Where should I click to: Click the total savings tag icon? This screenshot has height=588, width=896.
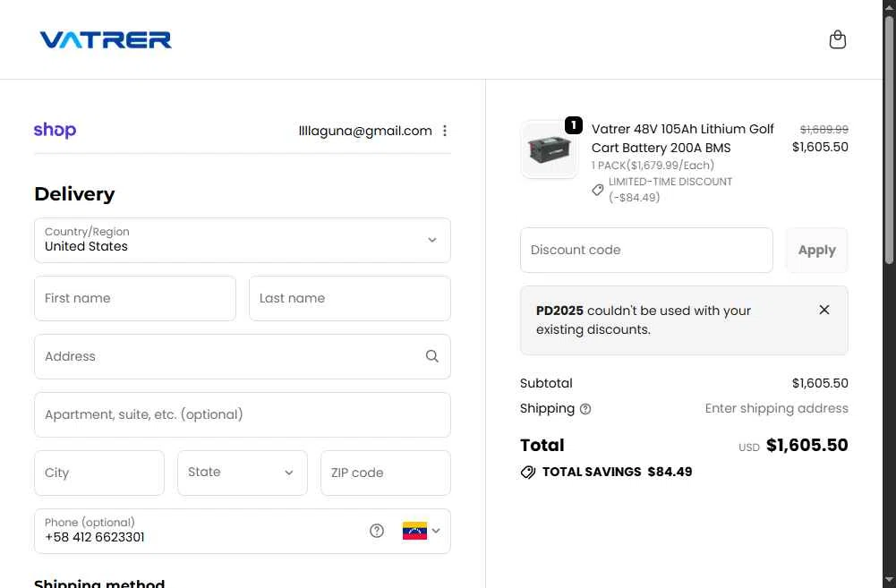(528, 472)
